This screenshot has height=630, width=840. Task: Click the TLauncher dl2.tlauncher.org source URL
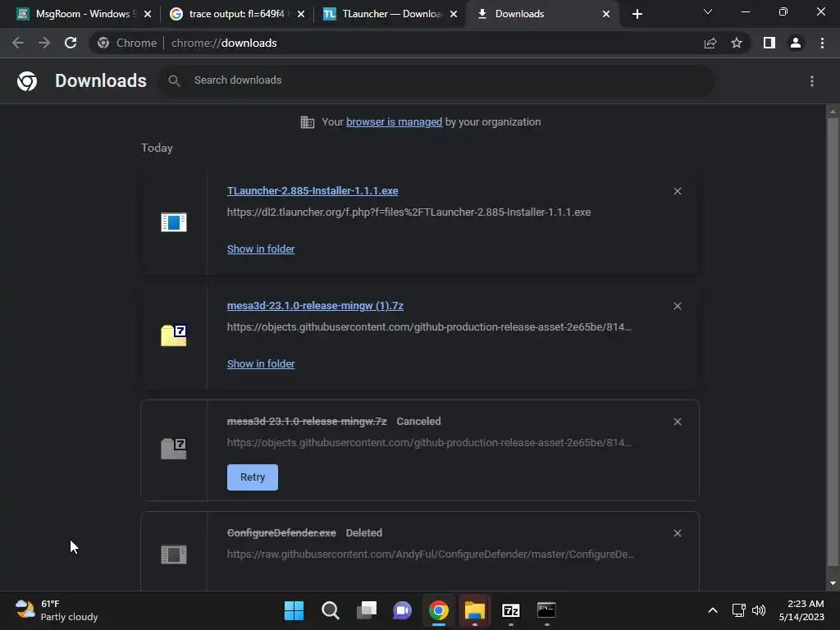(x=409, y=212)
